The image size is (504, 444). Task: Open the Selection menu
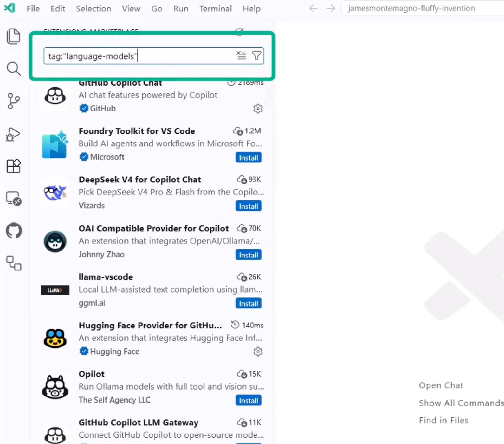[x=94, y=9]
